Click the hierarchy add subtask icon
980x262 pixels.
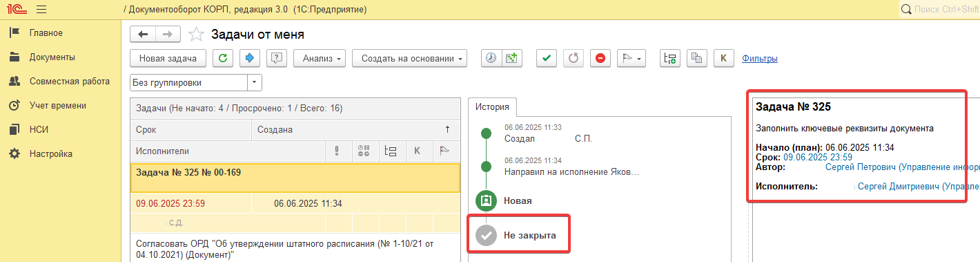coord(670,59)
